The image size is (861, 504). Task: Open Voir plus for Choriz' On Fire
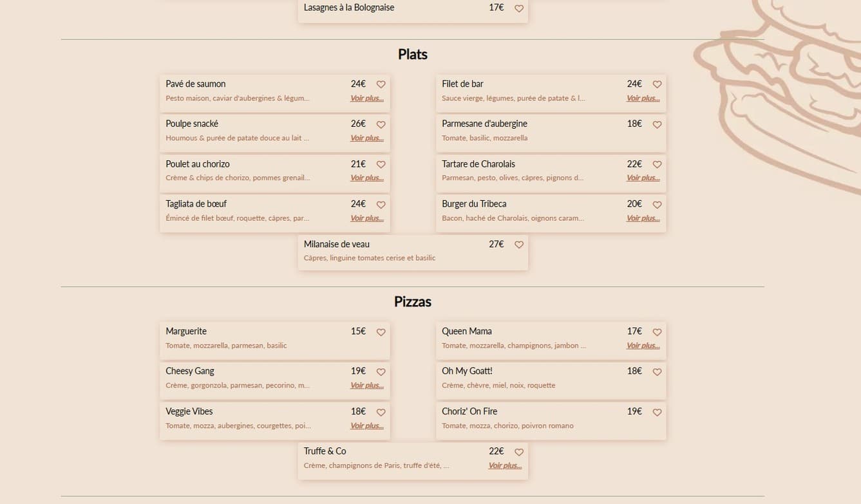coord(643,425)
